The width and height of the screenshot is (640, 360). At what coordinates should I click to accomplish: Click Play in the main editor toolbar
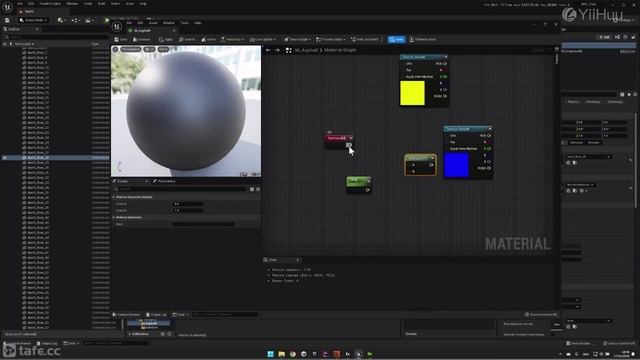click(x=107, y=20)
